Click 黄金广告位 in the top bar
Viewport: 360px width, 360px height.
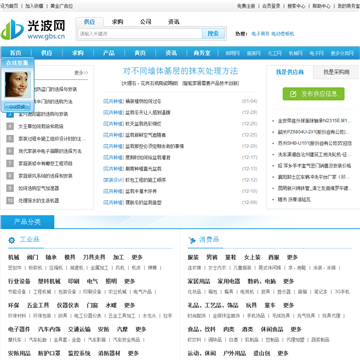coord(62,6)
